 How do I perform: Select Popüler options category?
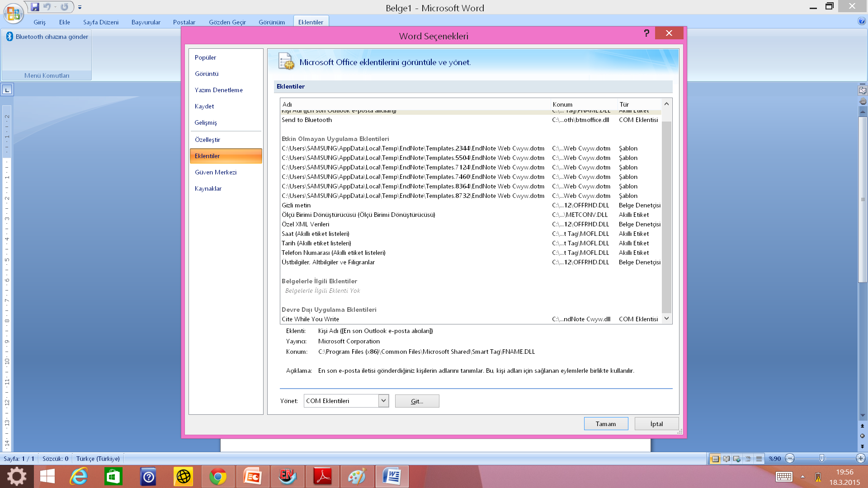[226, 57]
